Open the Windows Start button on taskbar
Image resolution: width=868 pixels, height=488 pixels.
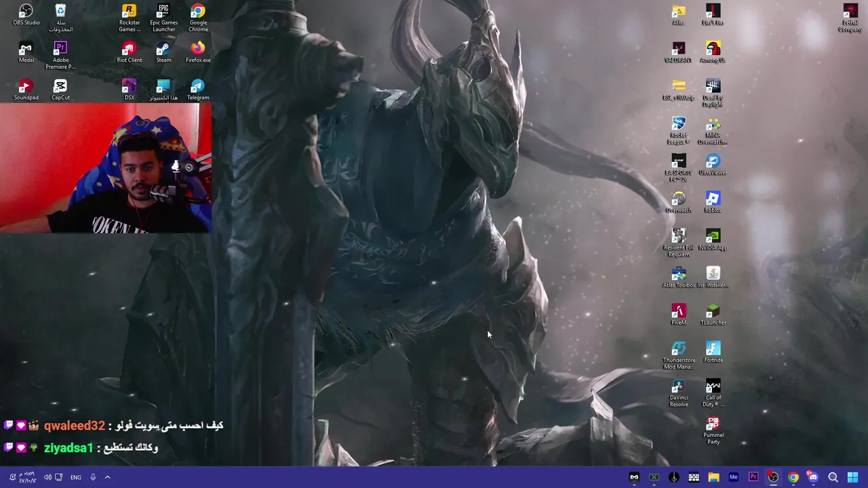point(853,477)
